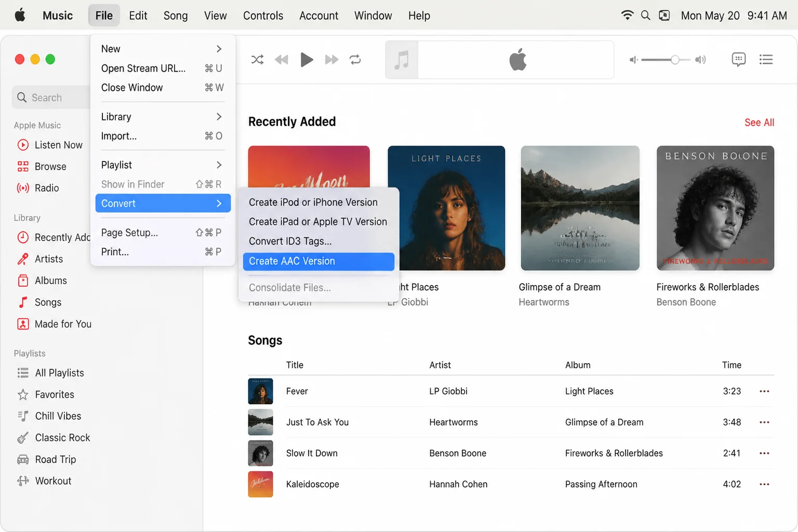Image resolution: width=798 pixels, height=532 pixels.
Task: Select Create iPad or Apple TV Version
Action: point(318,222)
